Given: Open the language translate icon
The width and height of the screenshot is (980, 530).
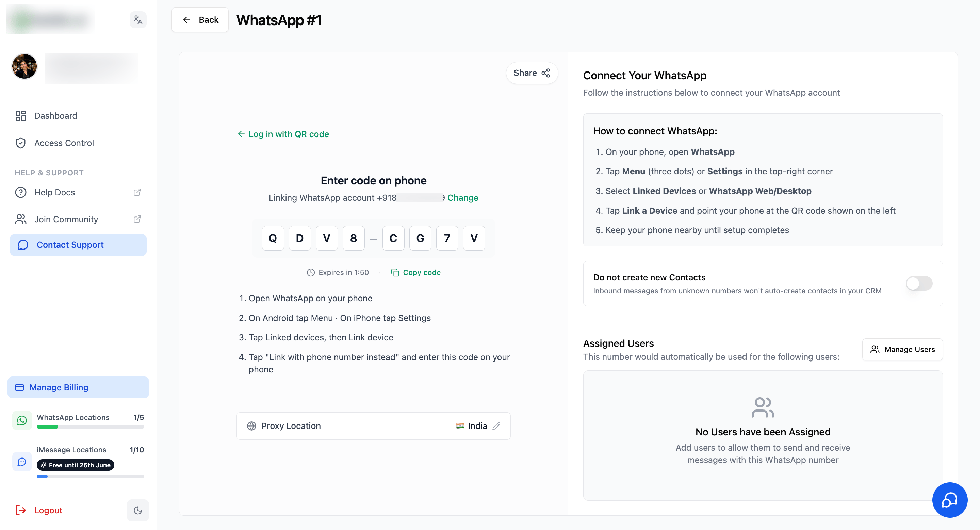Looking at the screenshot, I should pyautogui.click(x=138, y=20).
